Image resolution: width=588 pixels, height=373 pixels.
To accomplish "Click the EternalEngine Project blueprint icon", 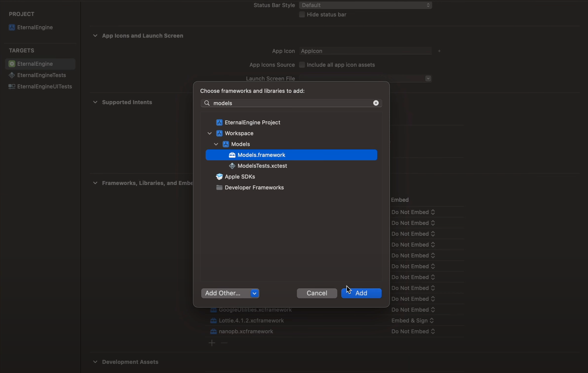I will point(219,122).
